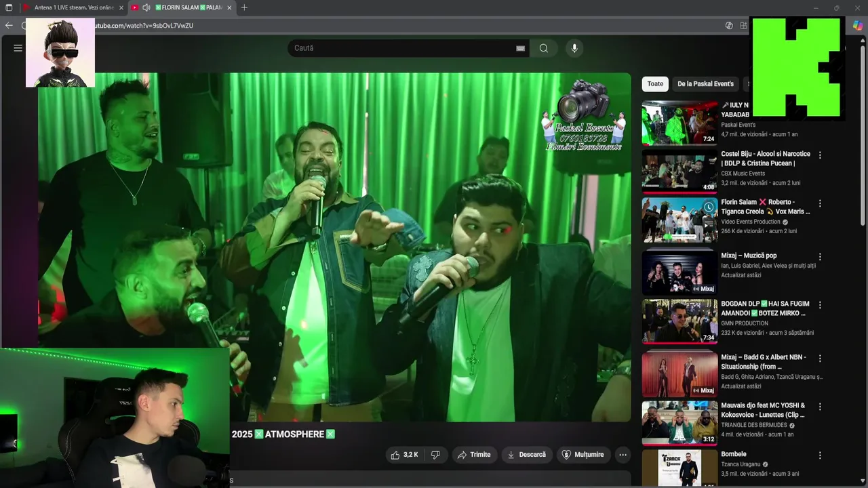Open the IULY YABADAB video thumbnail
This screenshot has height=488, width=868.
click(679, 123)
